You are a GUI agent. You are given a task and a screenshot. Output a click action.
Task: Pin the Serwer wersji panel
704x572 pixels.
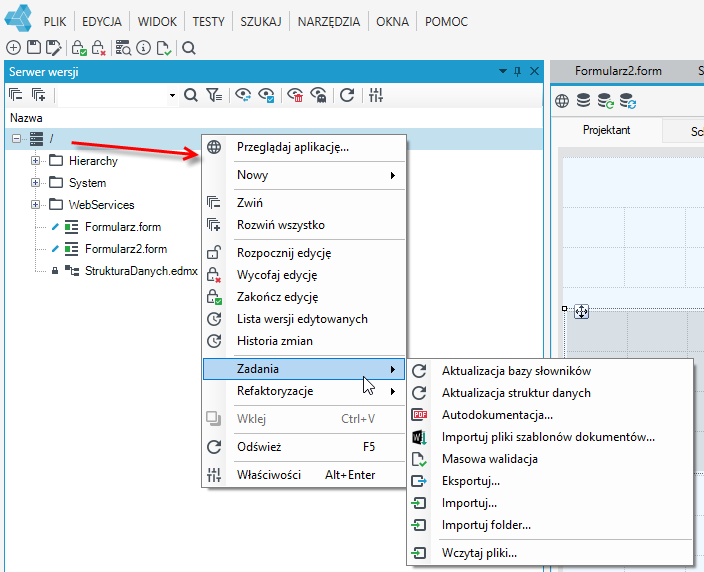(518, 71)
